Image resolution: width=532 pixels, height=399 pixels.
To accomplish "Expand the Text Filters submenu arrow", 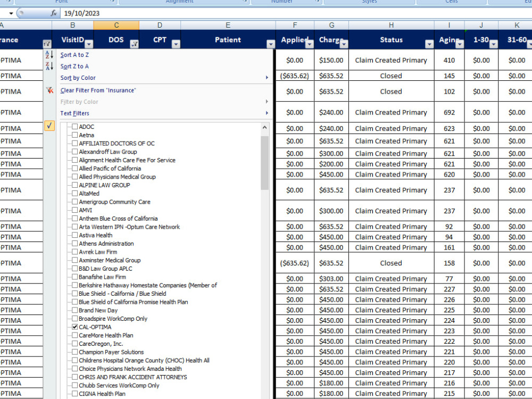I will (267, 113).
